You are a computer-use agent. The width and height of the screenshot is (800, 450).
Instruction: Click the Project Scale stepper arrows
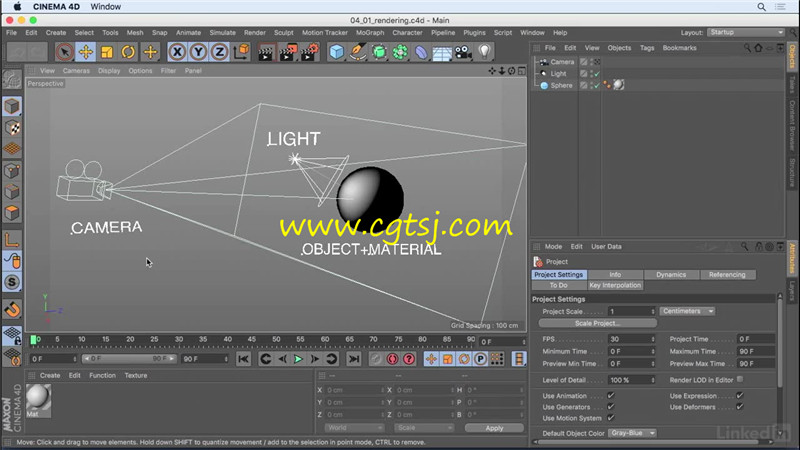tap(653, 311)
